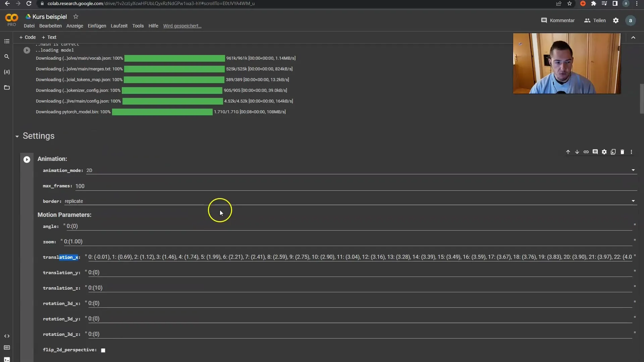Open the Datei menu
The height and width of the screenshot is (362, 644).
29,26
